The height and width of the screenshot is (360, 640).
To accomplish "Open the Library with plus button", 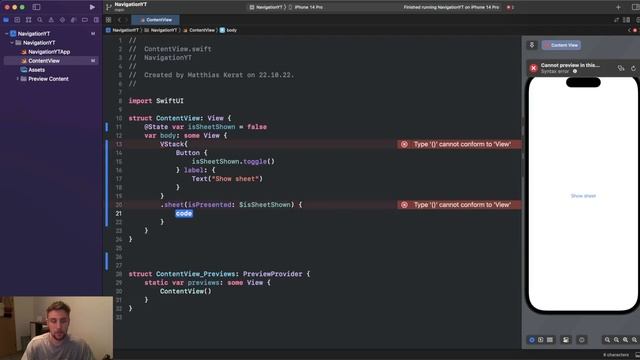I will point(618,7).
